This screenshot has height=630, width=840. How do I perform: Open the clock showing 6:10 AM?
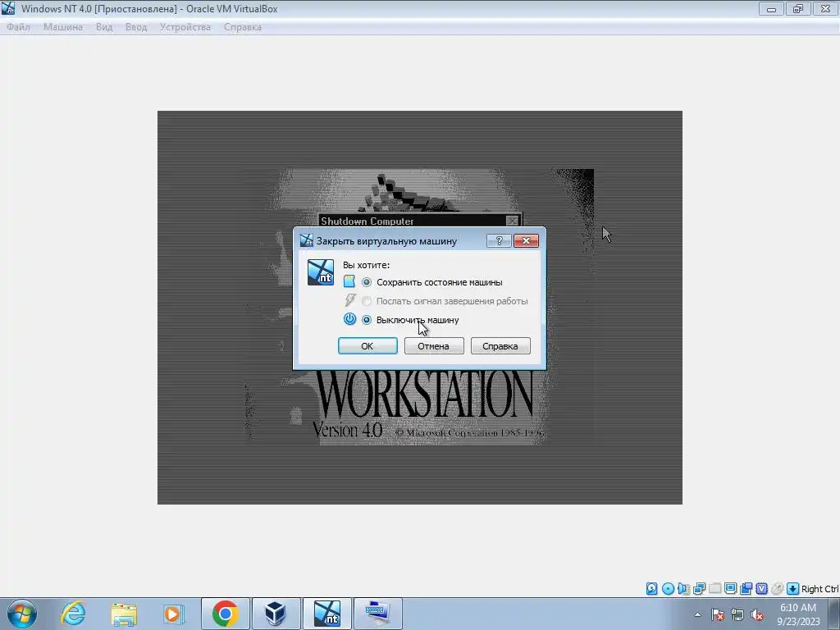pyautogui.click(x=798, y=614)
